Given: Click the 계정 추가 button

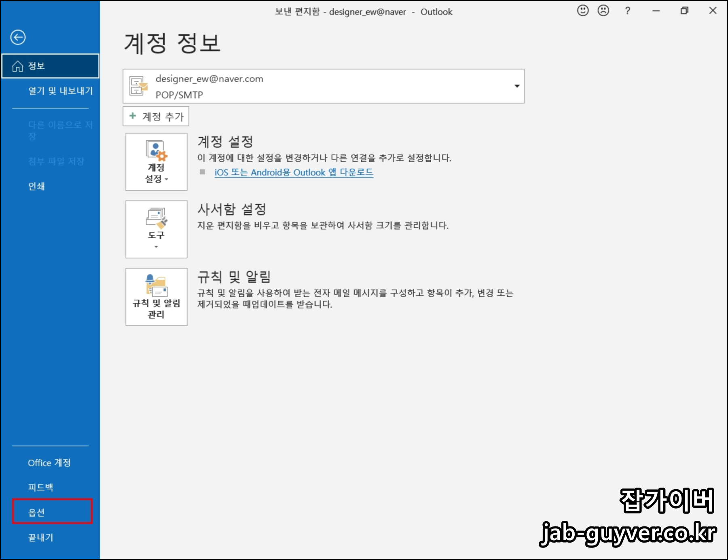Looking at the screenshot, I should [x=156, y=116].
